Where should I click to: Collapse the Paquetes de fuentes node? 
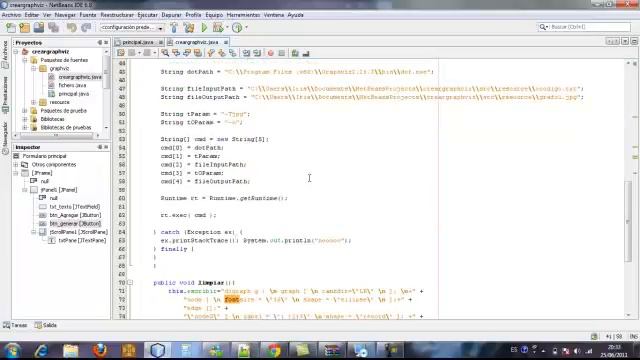(25, 60)
